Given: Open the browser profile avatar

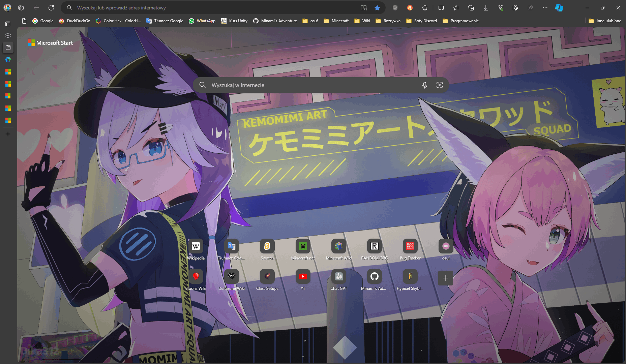Looking at the screenshot, I should [7, 7].
